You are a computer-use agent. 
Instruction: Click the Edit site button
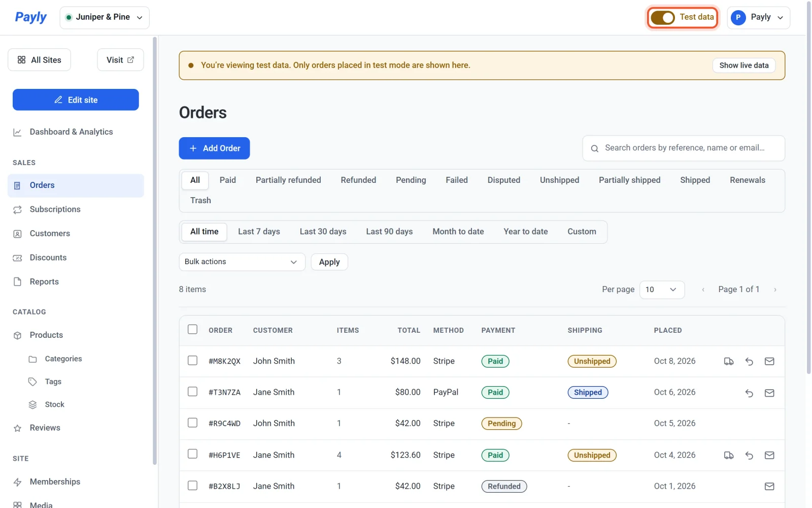point(76,100)
